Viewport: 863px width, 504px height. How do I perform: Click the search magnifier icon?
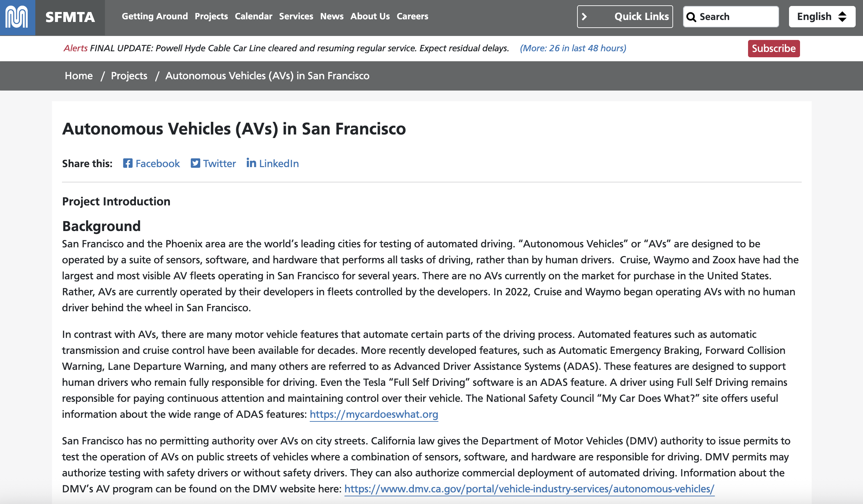point(691,17)
